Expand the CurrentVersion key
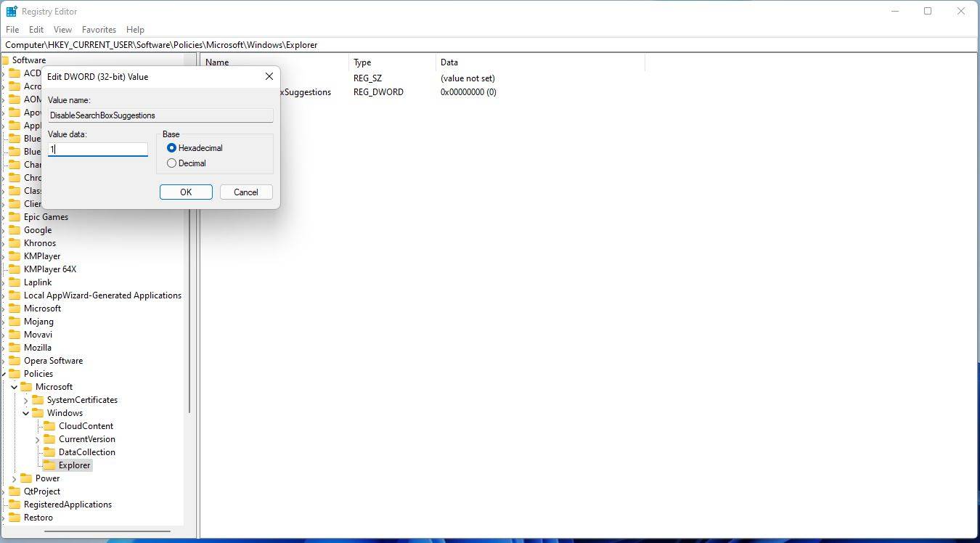Screen dimensions: 980x543 [38, 438]
